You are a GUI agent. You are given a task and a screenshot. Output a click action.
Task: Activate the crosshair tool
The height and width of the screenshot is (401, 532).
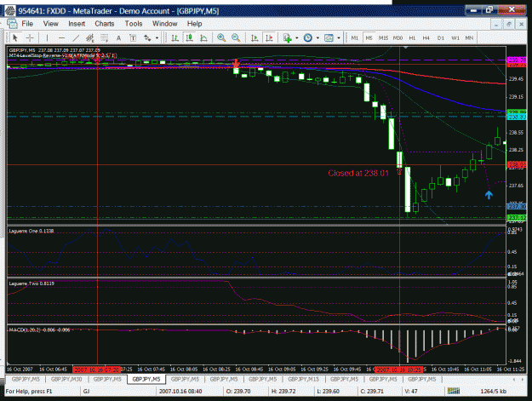(30, 38)
